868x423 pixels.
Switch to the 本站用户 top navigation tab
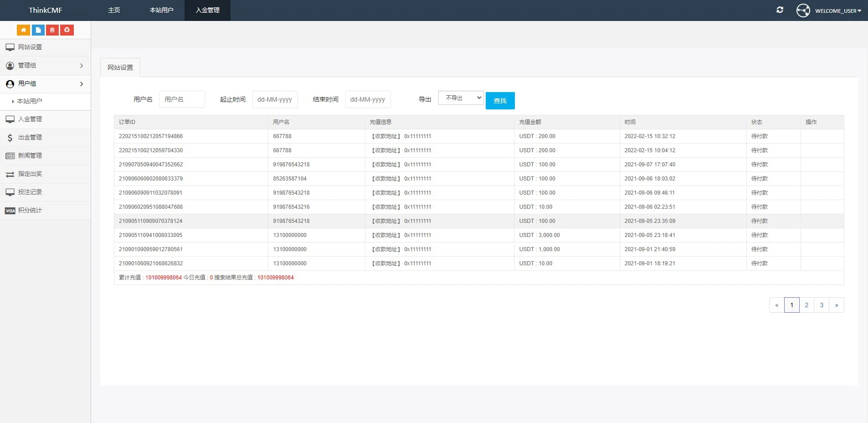(x=161, y=10)
